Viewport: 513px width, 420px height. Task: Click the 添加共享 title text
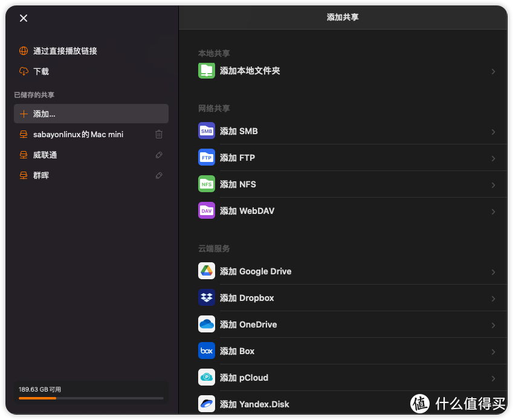[x=343, y=17]
